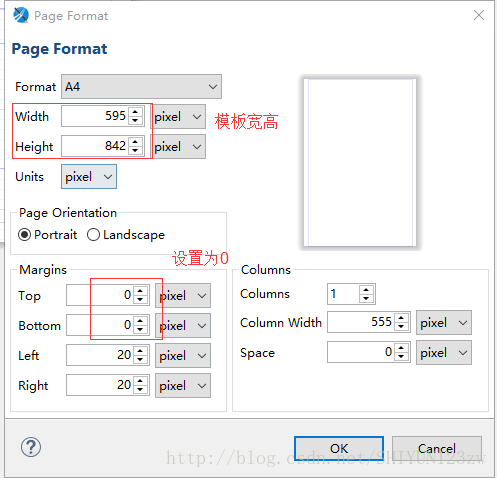Screen dimensions: 497x478
Task: Increase Left margin with up arrow
Action: 140,351
